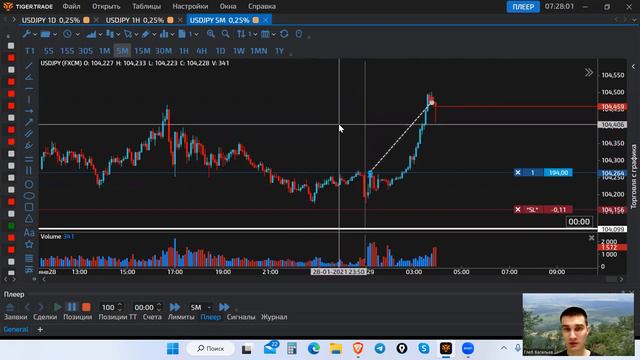Open the table grid dropdown arrow
This screenshot has height=360, width=640.
coord(273,35)
